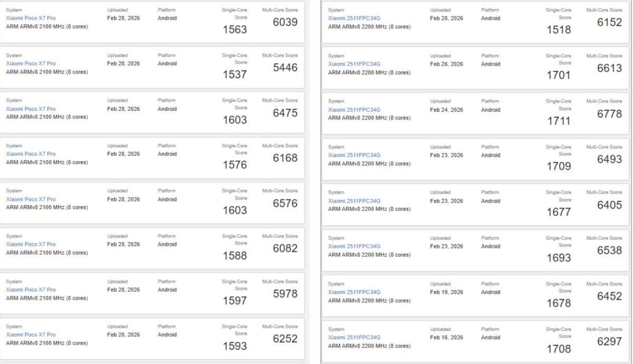Click Xiaomi Poco X7 Pro link scoring 6475

click(31, 109)
